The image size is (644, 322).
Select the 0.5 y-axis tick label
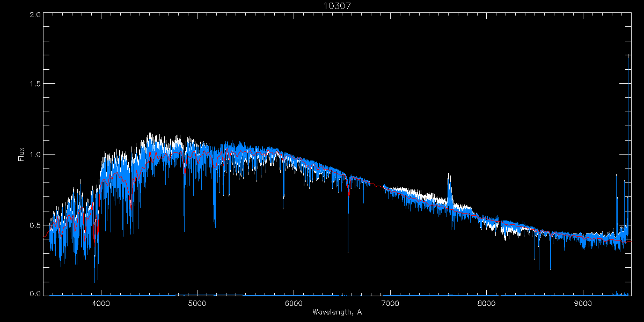(35, 225)
